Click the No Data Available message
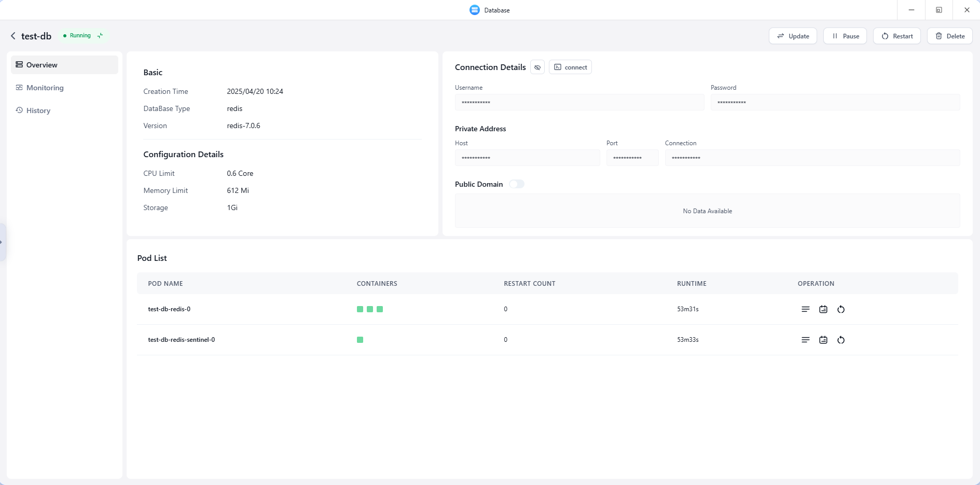This screenshot has height=485, width=980. pos(708,211)
